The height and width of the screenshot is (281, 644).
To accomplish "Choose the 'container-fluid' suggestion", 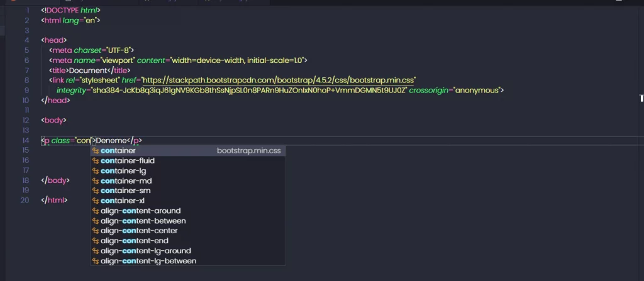I will (x=187, y=161).
